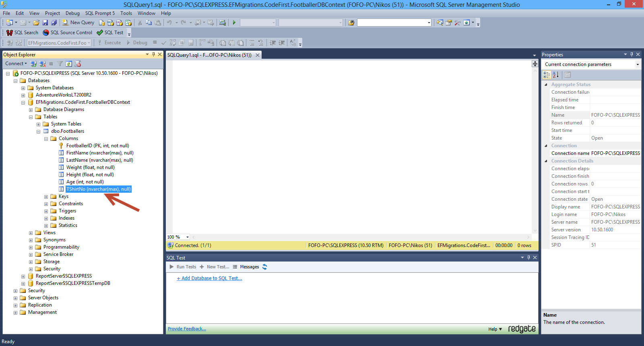Viewport: 644px width, 346px height.
Task: Open the Current connection parameters dropdown
Action: tap(638, 64)
